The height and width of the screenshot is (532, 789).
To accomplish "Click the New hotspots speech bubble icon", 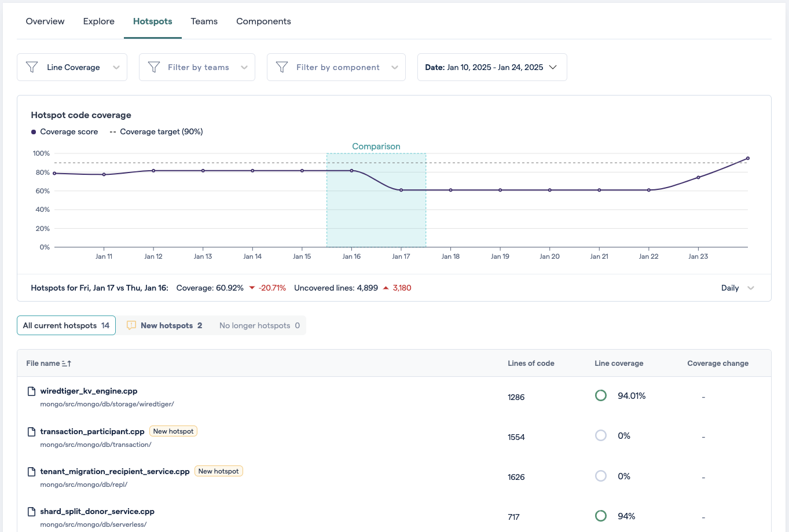I will click(x=131, y=325).
